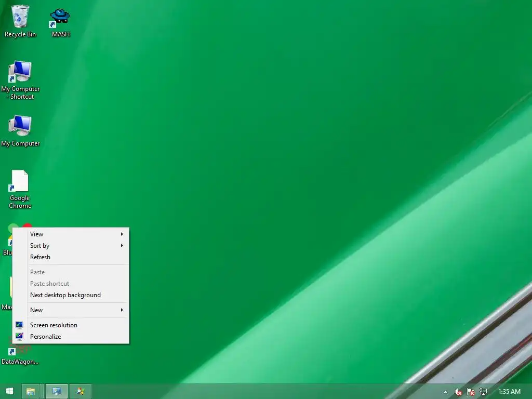This screenshot has width=532, height=399.
Task: Choose Personalize from the context menu
Action: 71,337
